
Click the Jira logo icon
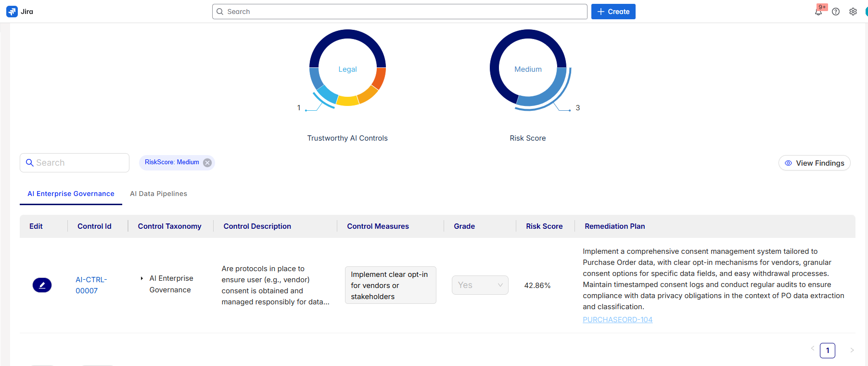click(12, 12)
